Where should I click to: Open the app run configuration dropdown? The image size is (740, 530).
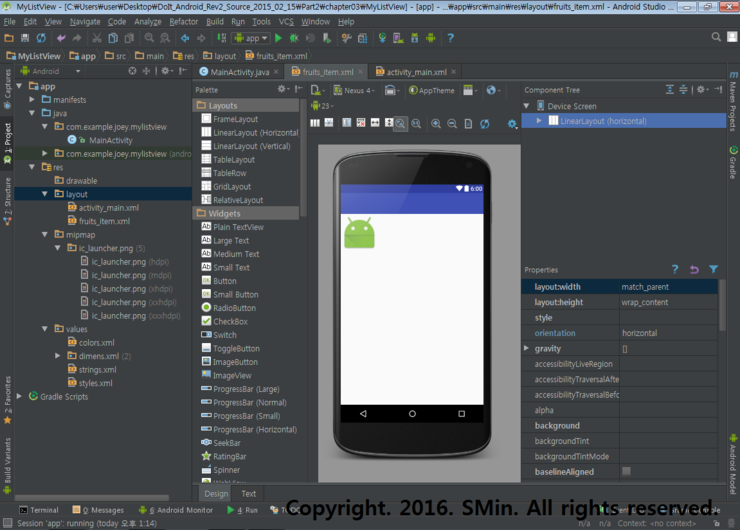point(252,38)
